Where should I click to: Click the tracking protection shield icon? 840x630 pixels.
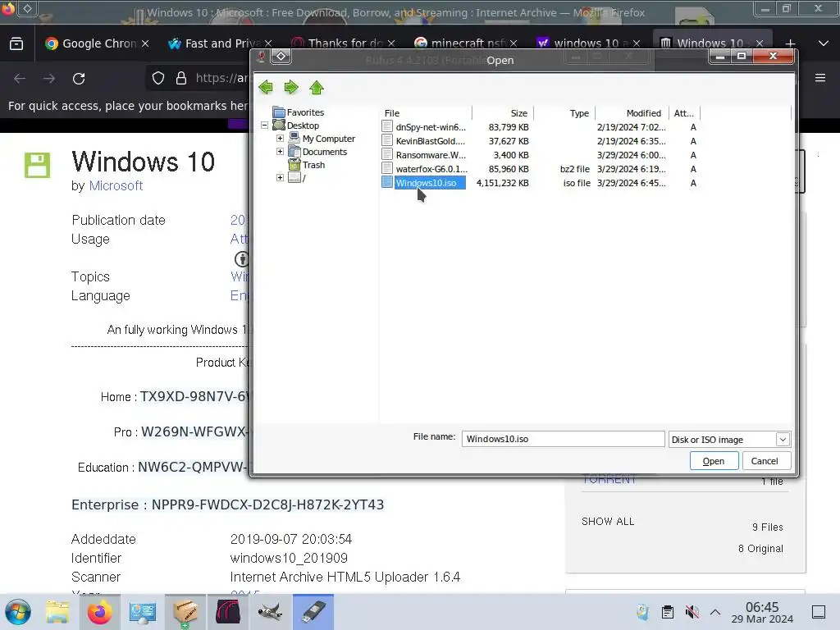(x=158, y=78)
